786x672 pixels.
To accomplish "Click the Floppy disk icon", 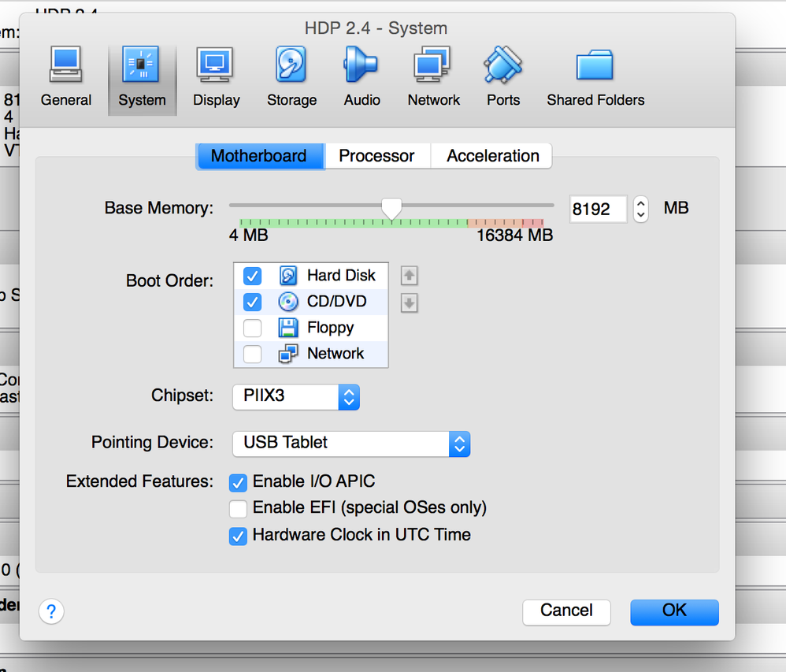I will coord(288,328).
